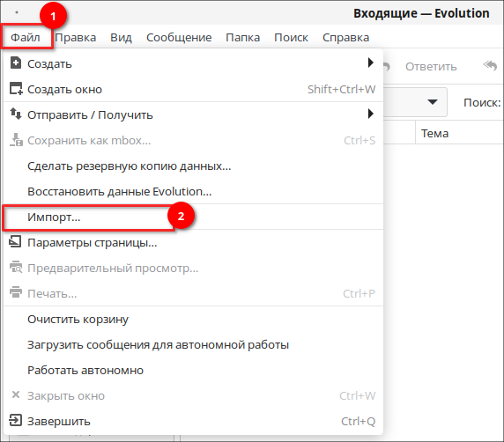Click the X icon beside Закрыть окно

point(16,394)
